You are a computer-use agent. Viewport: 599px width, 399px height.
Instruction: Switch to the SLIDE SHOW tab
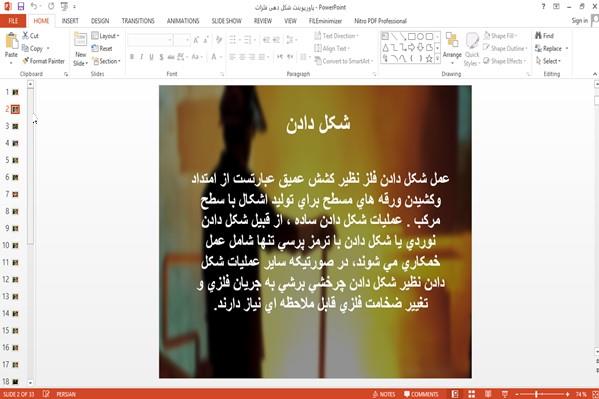point(227,21)
